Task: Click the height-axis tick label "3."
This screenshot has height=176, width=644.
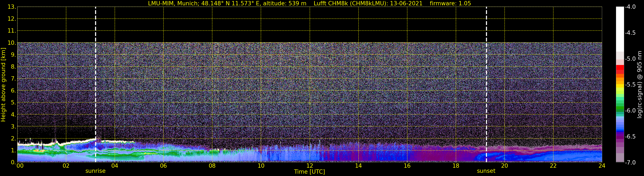Action: click(13, 127)
